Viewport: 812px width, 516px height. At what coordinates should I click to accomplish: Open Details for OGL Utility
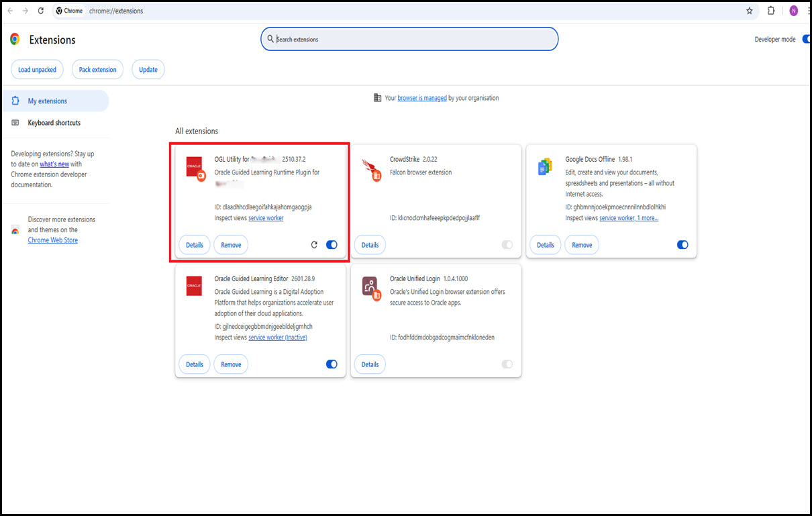point(195,245)
